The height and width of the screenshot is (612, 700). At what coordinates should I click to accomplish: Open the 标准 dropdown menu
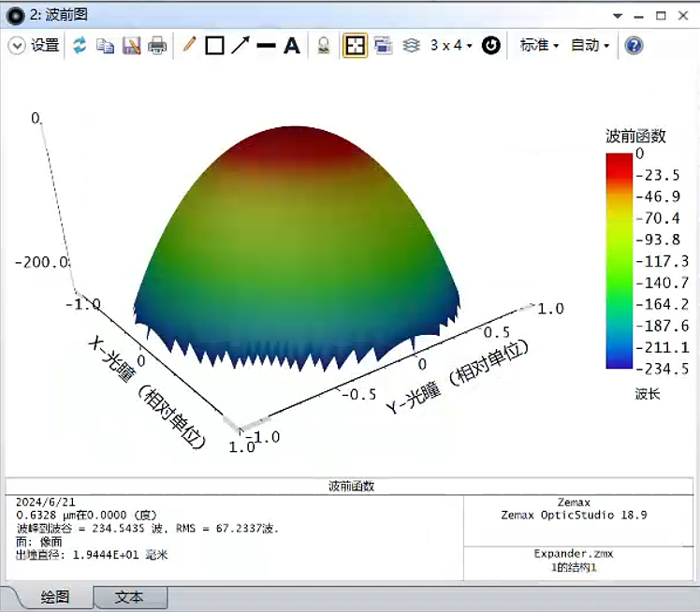(x=539, y=45)
